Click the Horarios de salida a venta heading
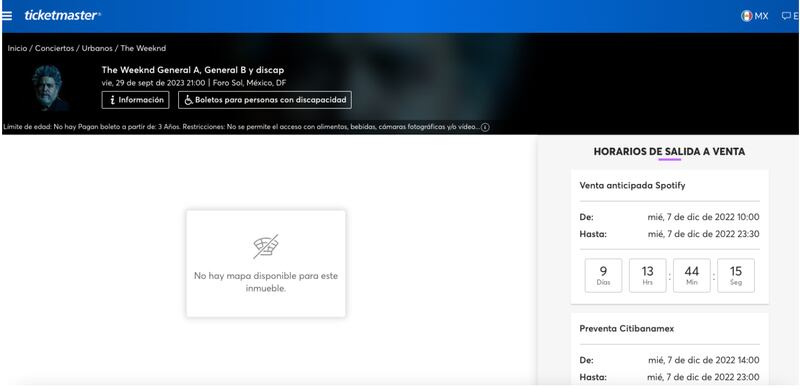This screenshot has width=800, height=389. click(x=669, y=152)
